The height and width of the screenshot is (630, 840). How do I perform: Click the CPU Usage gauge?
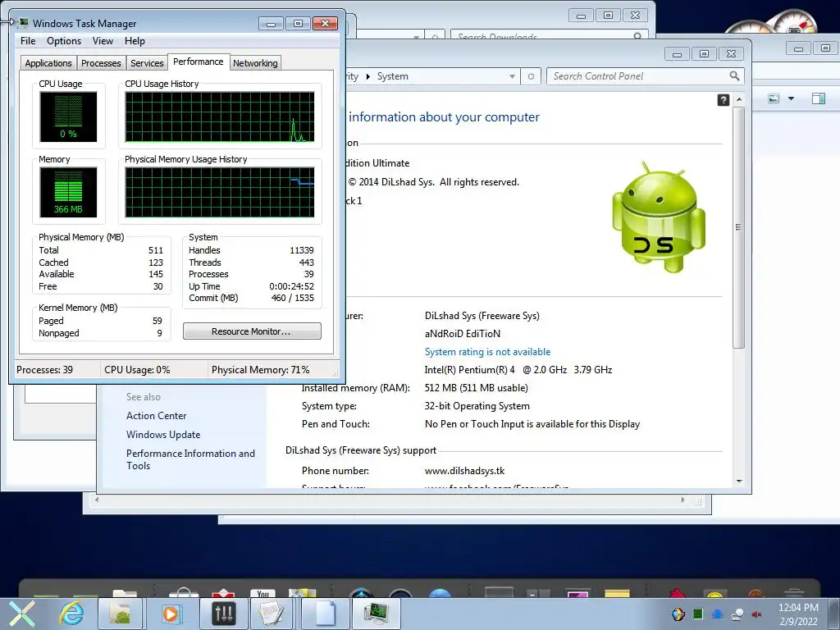point(68,116)
